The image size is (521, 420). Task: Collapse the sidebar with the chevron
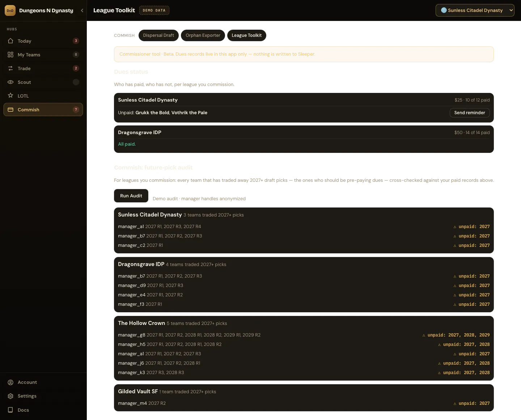[82, 10]
